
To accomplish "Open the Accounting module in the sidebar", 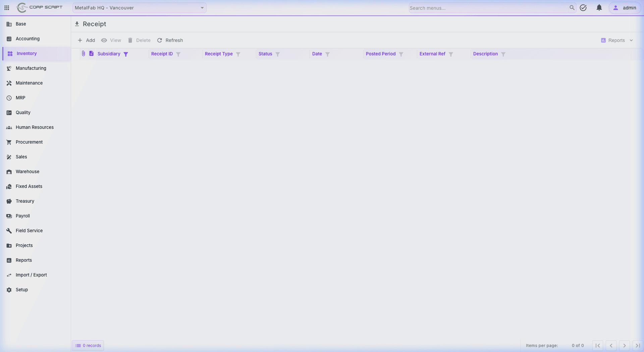I will (x=27, y=39).
